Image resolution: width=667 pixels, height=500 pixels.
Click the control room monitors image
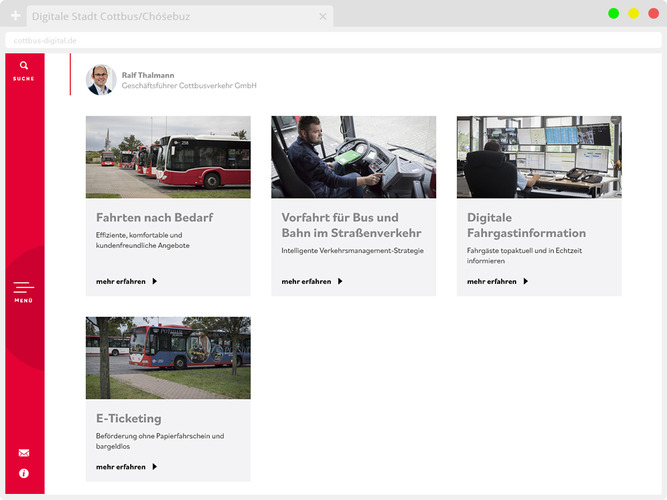[539, 157]
